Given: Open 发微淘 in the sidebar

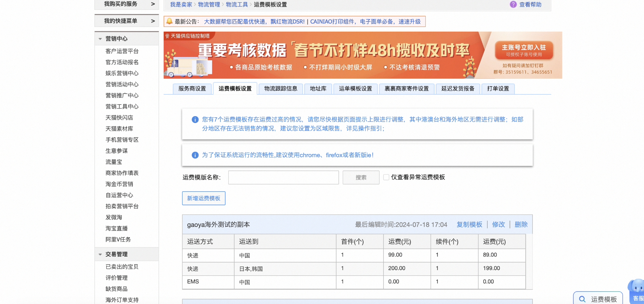Looking at the screenshot, I should tap(114, 217).
